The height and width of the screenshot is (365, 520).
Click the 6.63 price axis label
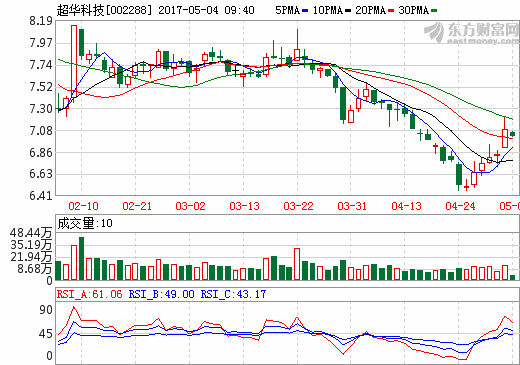point(41,174)
